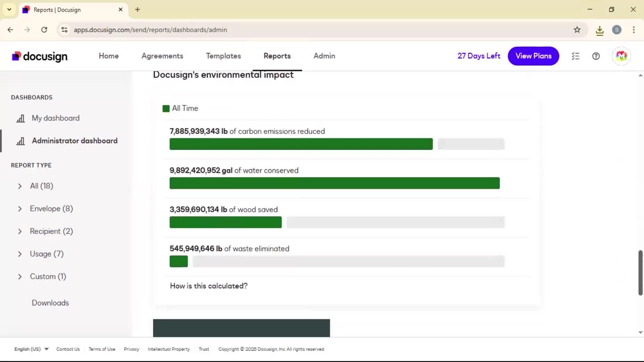The width and height of the screenshot is (644, 362).
Task: Open Chrome profile icon
Action: pos(616,30)
